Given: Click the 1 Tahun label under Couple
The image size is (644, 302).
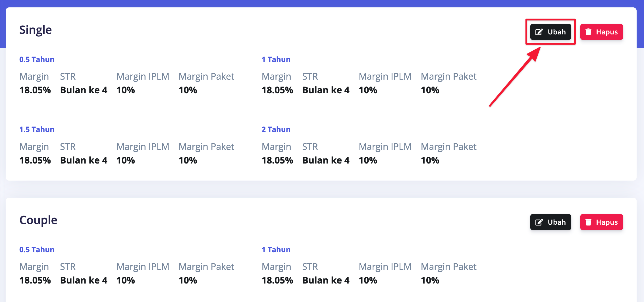Looking at the screenshot, I should point(276,250).
